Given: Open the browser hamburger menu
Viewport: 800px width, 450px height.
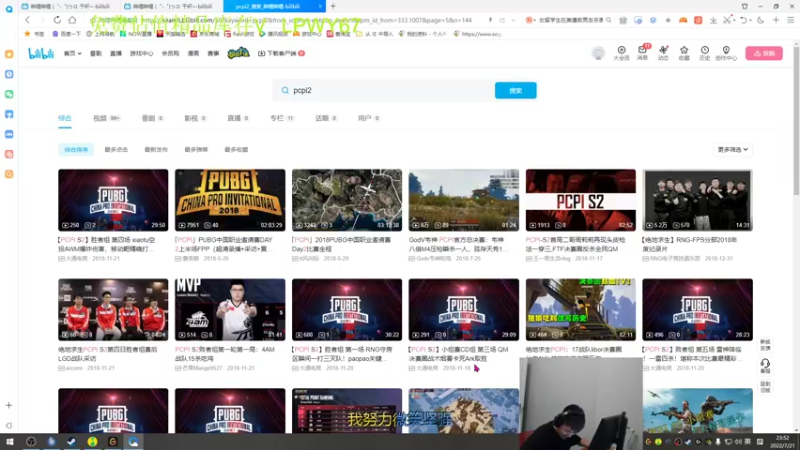Looking at the screenshot, I should tap(791, 20).
